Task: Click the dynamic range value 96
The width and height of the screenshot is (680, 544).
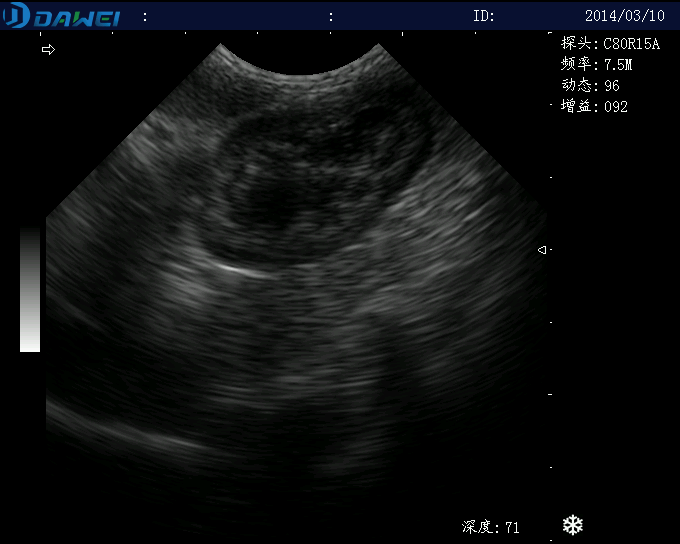Action: tap(611, 85)
